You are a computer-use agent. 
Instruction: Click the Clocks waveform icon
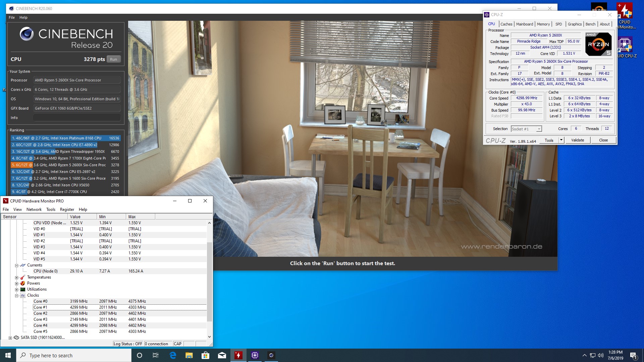[x=23, y=295]
